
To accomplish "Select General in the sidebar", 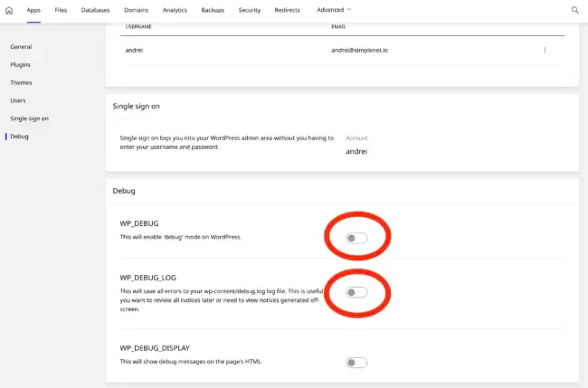I will (x=21, y=47).
